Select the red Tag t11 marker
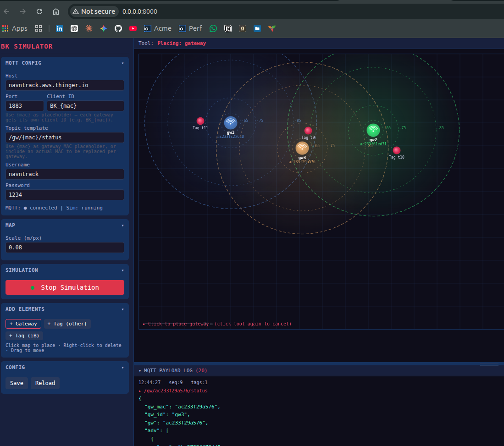The height and width of the screenshot is (446, 504). click(200, 121)
